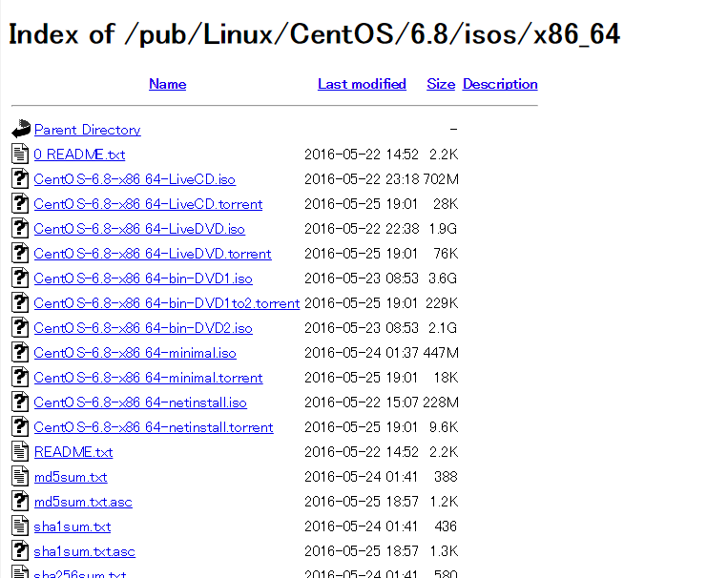Open the 0_README.txt file link
The image size is (728, 578).
[79, 155]
